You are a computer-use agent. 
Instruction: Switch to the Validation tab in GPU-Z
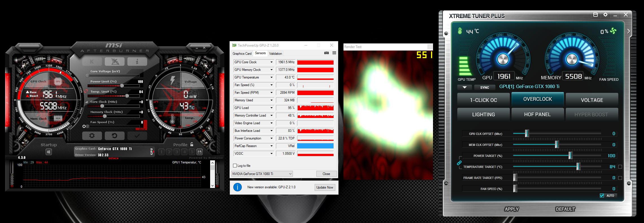275,53
